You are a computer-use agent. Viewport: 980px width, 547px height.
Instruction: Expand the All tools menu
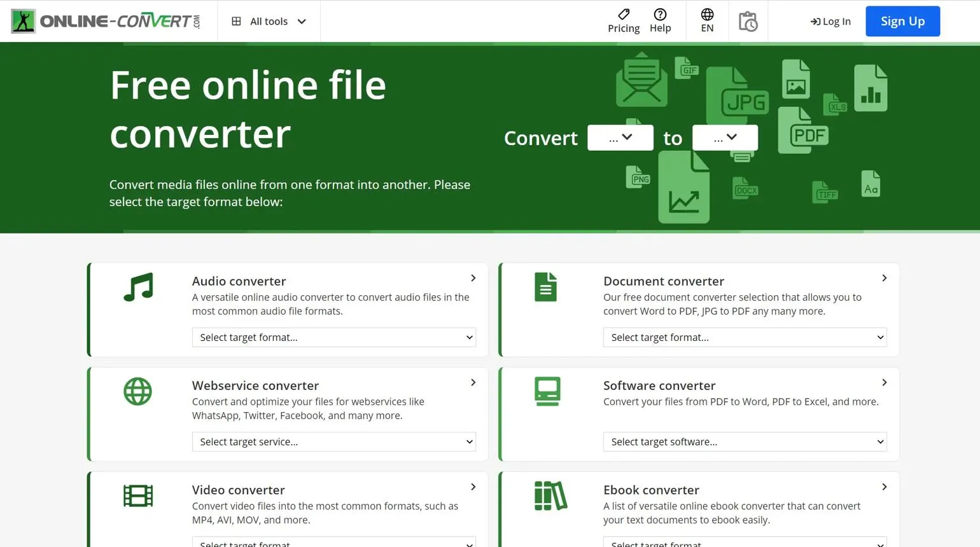[269, 22]
